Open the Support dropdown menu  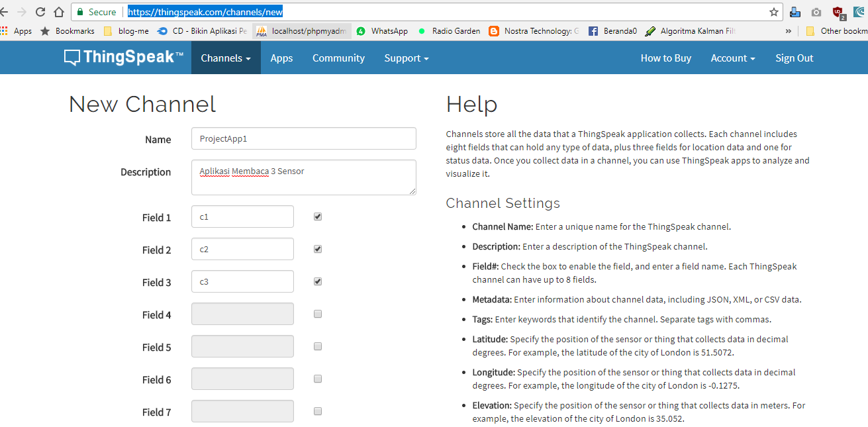tap(407, 58)
